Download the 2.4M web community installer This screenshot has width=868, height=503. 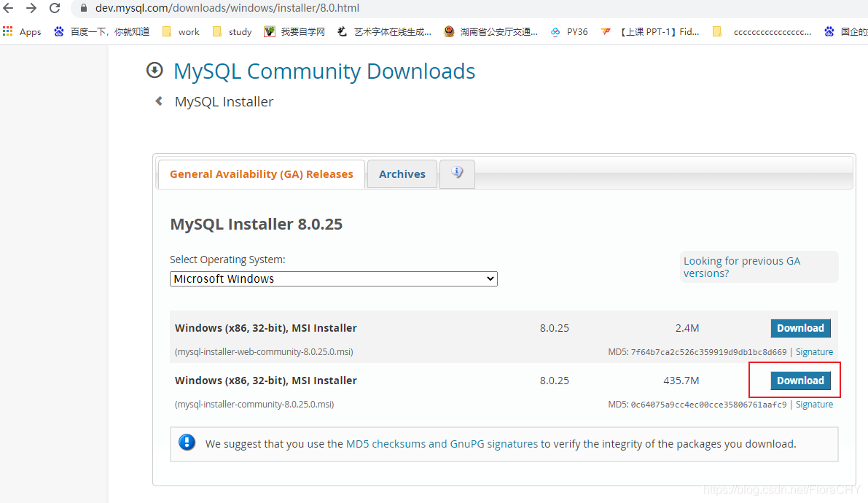800,328
